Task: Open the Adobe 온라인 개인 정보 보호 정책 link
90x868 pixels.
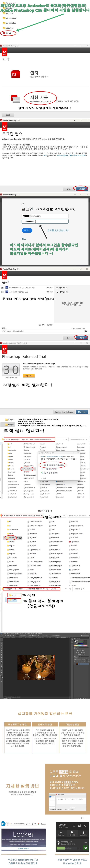Action: (x=72, y=156)
